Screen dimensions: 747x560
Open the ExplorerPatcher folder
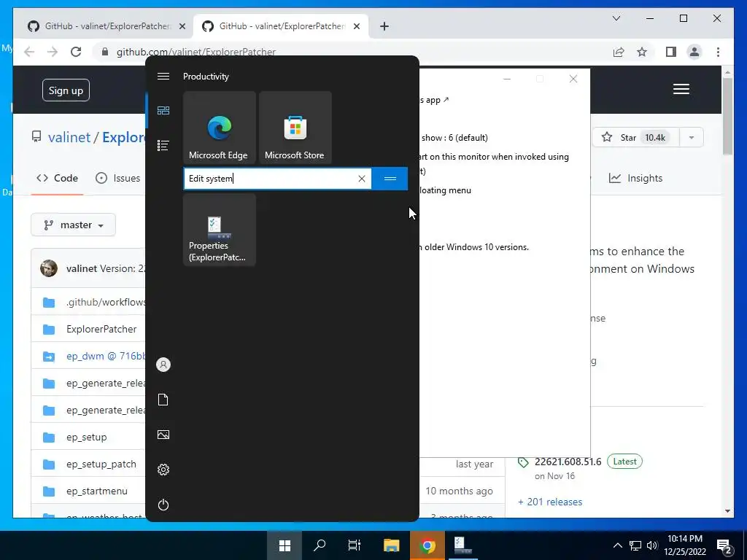tap(101, 329)
